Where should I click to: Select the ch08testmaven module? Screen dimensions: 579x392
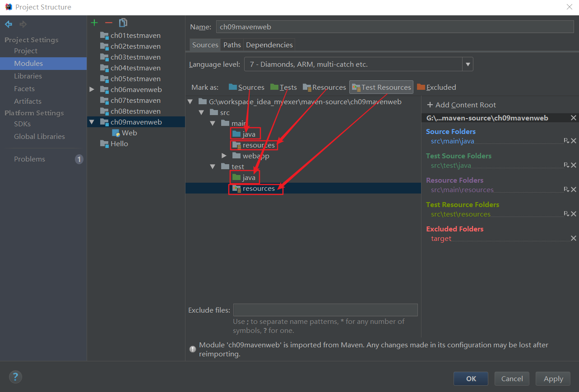click(136, 111)
